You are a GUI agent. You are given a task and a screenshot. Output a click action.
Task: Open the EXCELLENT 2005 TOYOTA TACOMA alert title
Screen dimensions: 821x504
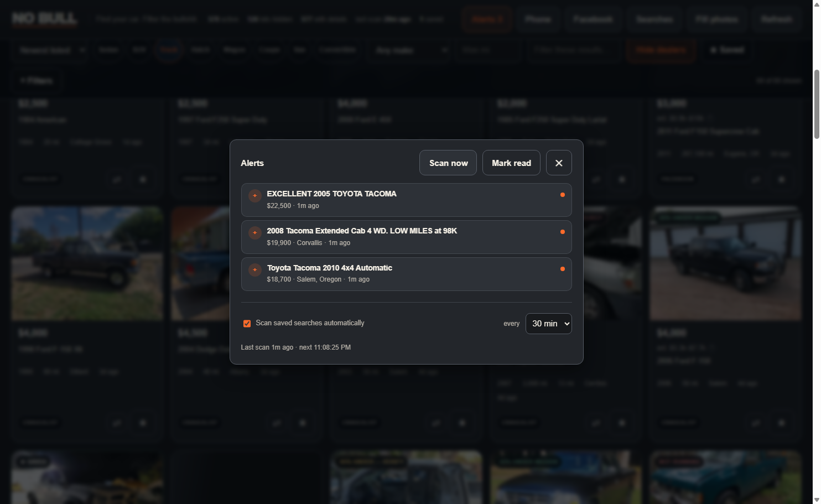point(331,194)
